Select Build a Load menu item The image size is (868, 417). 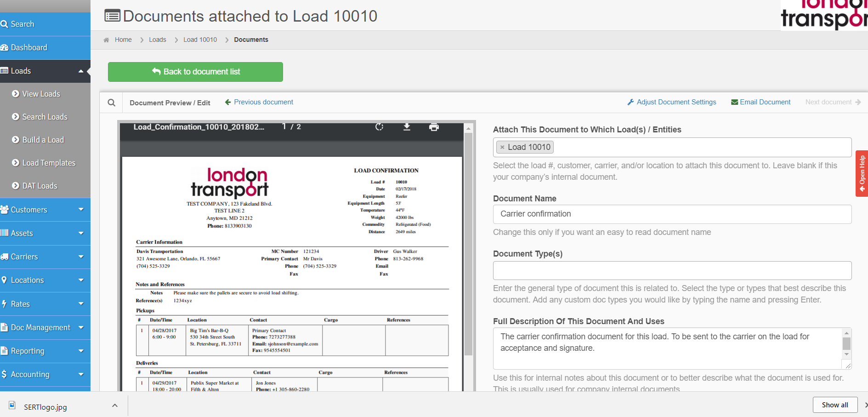[x=43, y=140]
